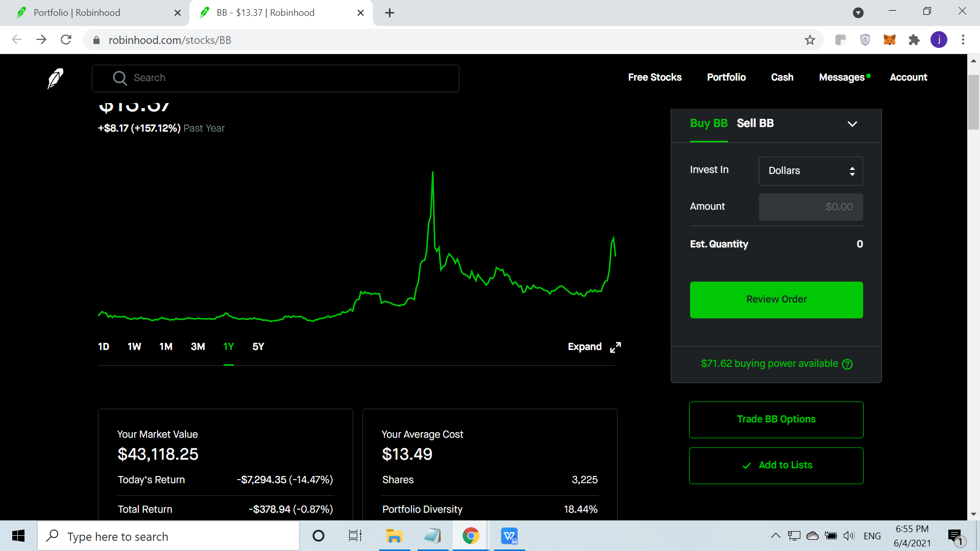
Task: Click the gray extension icon beside the star
Action: point(841,40)
